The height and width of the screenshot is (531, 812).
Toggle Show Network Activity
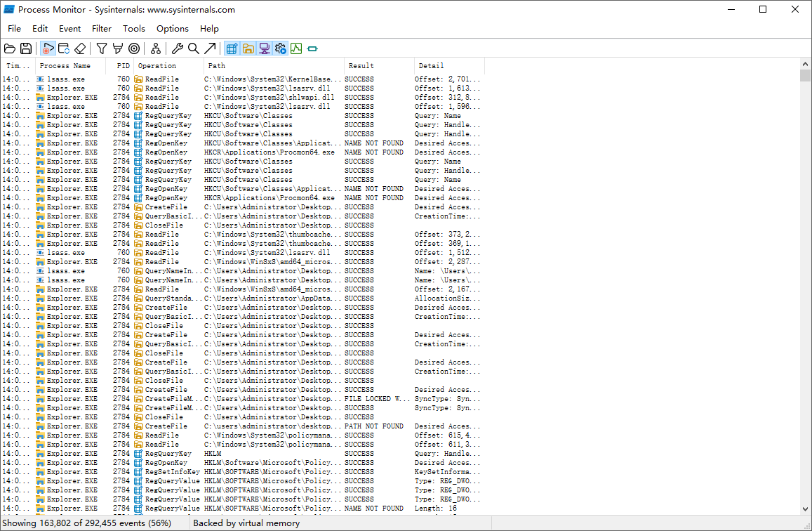tap(264, 48)
